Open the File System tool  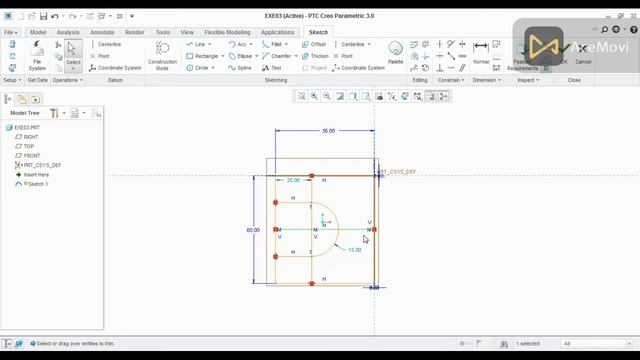[x=37, y=56]
